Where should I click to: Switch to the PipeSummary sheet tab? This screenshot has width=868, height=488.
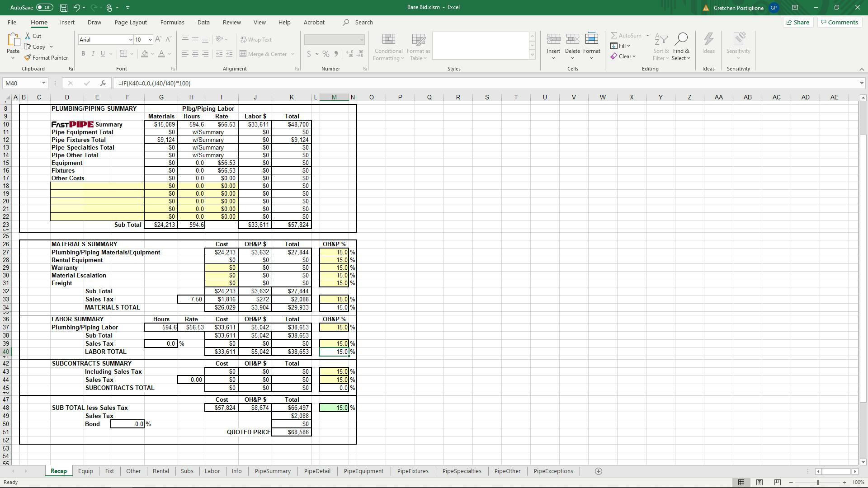click(273, 471)
